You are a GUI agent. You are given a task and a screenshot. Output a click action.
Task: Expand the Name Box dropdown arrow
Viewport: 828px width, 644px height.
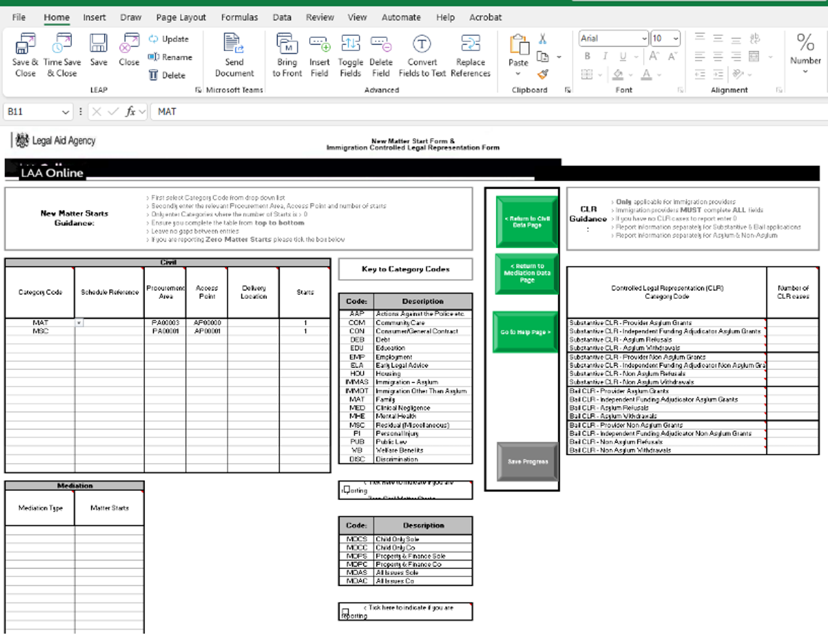(66, 112)
